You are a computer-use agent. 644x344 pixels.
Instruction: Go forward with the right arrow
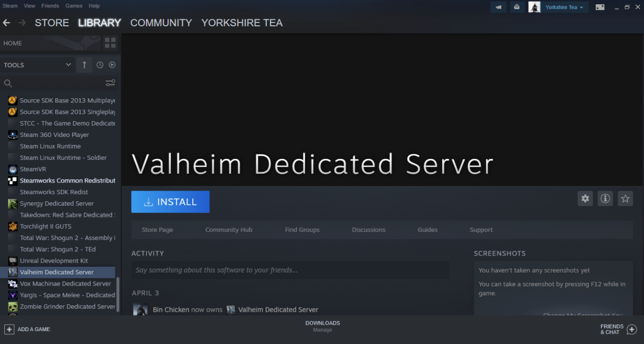[22, 23]
